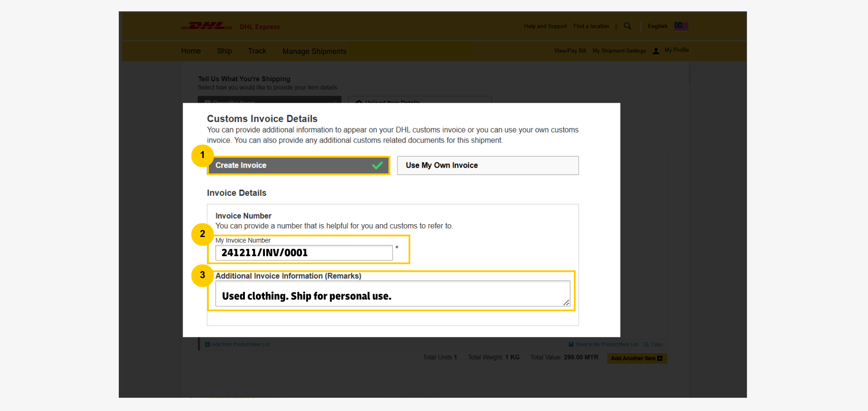The height and width of the screenshot is (411, 868).
Task: Click the Invoice Details heading
Action: [237, 193]
